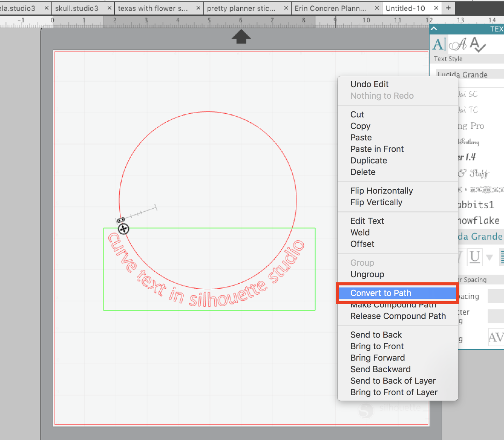
Task: Click the black arrow above the design page
Action: click(241, 36)
